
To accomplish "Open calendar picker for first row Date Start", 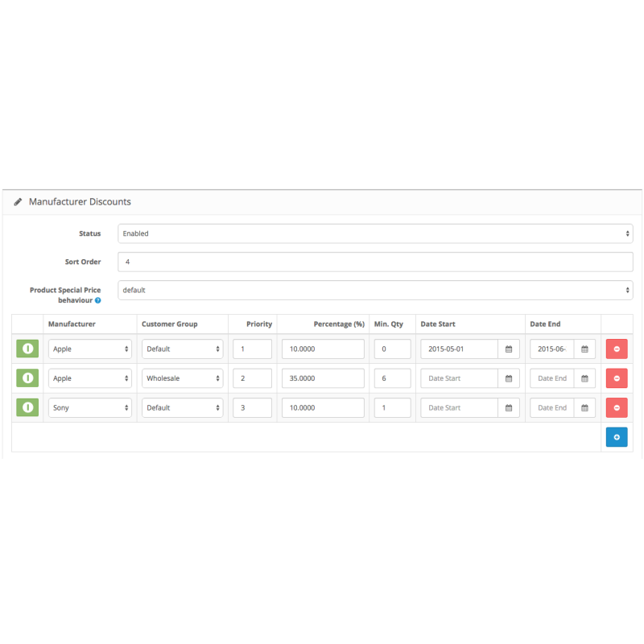I will click(x=508, y=349).
